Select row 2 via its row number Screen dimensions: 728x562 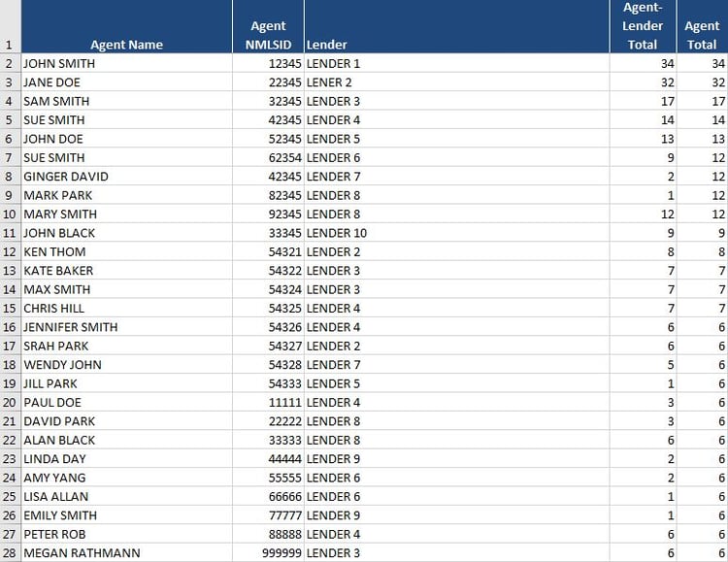pyautogui.click(x=11, y=63)
